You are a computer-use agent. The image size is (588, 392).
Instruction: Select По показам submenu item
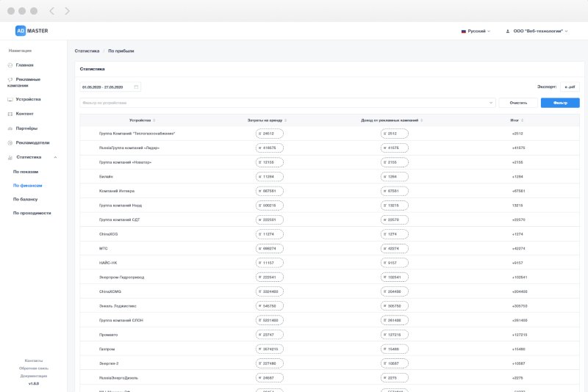point(26,172)
